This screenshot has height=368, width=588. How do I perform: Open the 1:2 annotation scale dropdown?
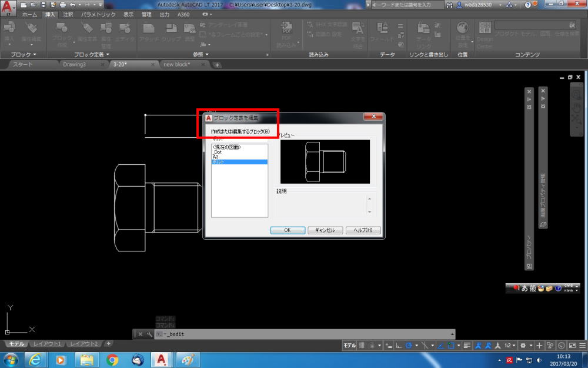(509, 346)
